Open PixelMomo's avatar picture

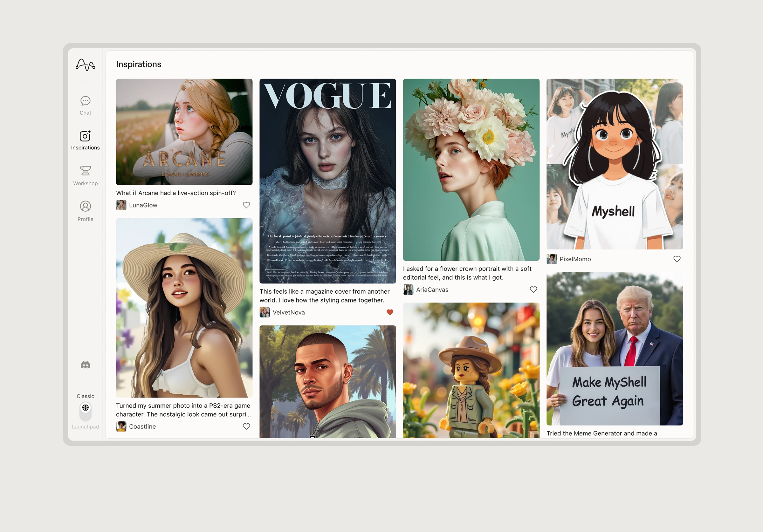(552, 259)
